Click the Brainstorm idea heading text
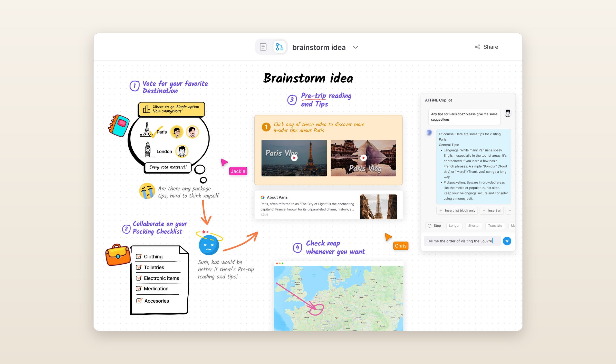The width and height of the screenshot is (616, 364). point(308,78)
